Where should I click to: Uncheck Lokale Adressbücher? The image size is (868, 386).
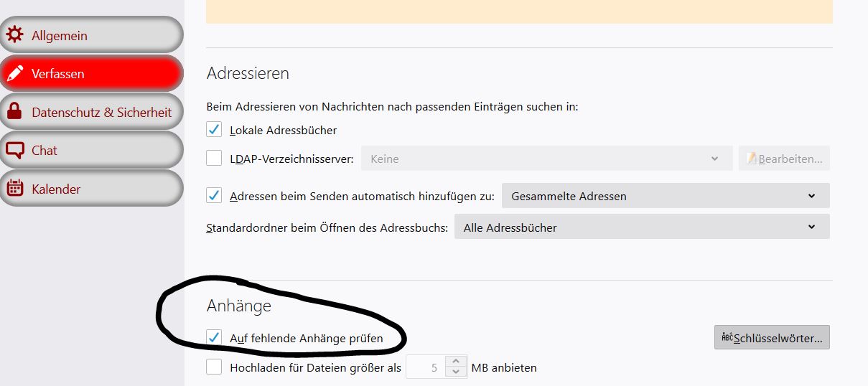click(x=214, y=130)
